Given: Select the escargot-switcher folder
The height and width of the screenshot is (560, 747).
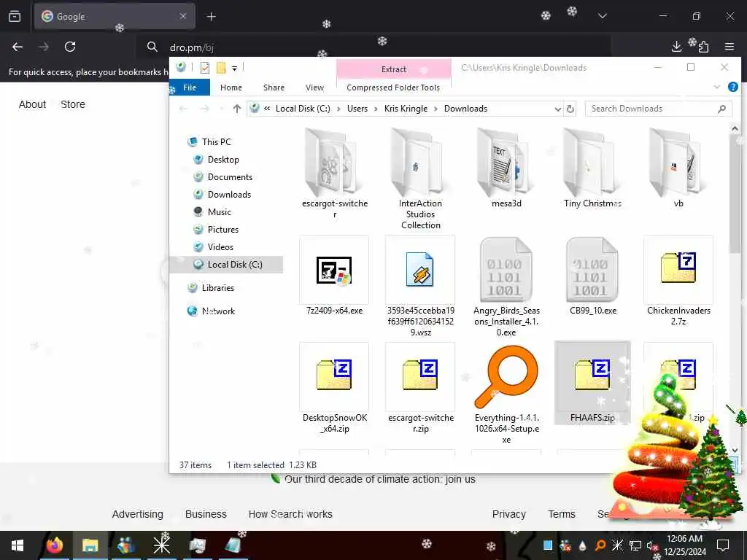Looking at the screenshot, I should (334, 174).
